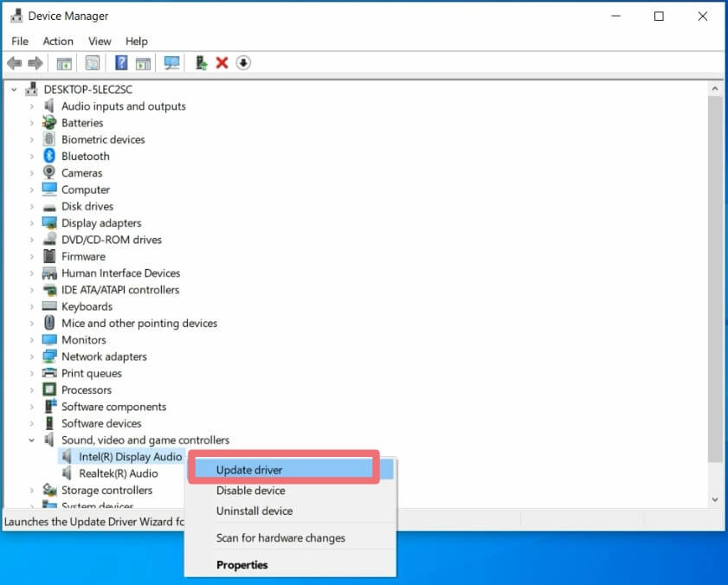Open the Help menu
The height and width of the screenshot is (585, 728).
[137, 42]
